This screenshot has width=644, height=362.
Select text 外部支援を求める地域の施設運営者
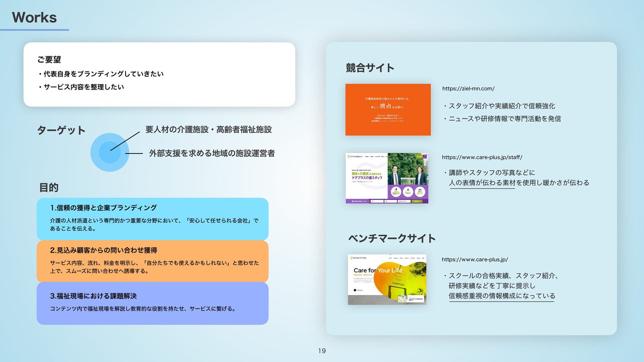click(x=212, y=153)
